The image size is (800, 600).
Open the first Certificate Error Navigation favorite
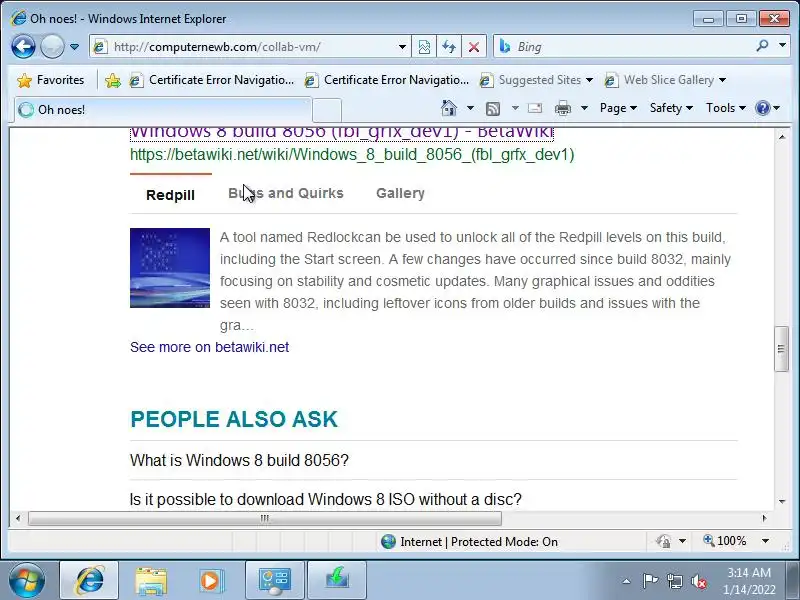[212, 80]
